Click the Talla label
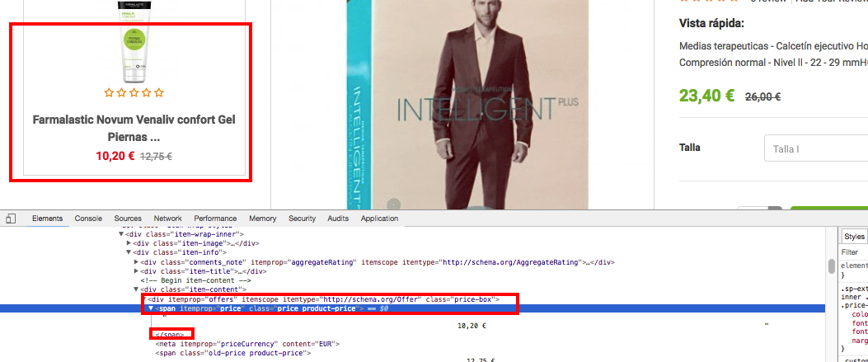 (690, 148)
